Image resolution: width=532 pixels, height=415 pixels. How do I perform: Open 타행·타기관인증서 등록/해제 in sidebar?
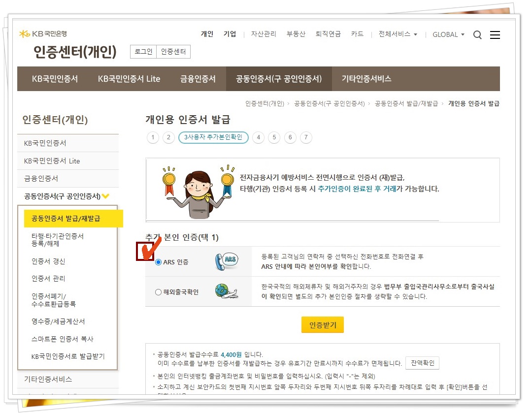[58, 240]
